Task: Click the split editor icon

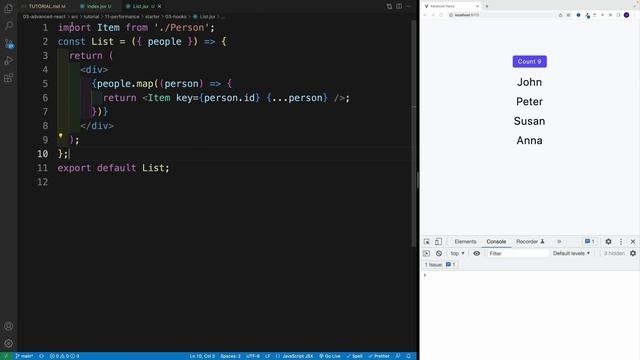Action: [x=399, y=6]
